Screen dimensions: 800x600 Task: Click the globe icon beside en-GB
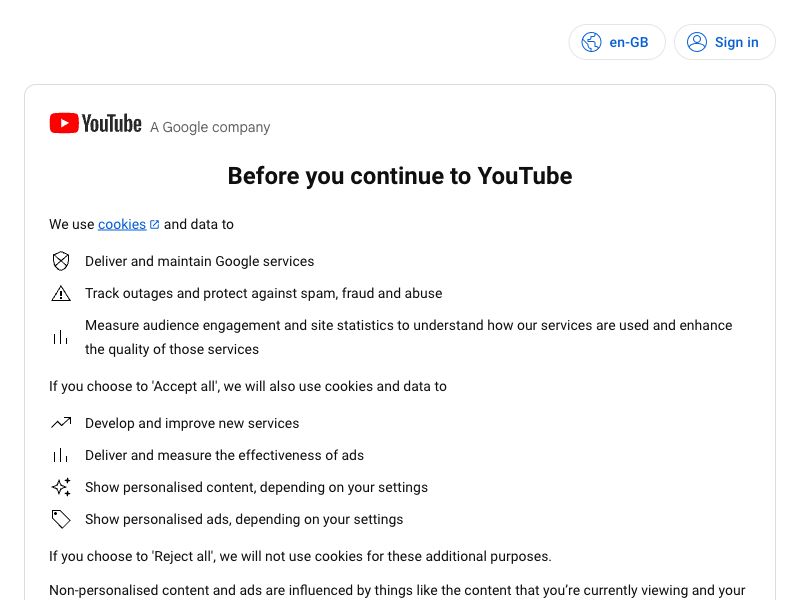click(x=591, y=42)
